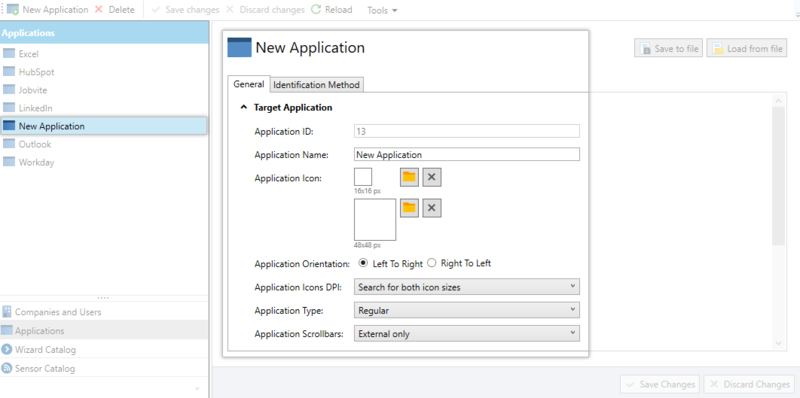Open the Tools menu

tap(382, 10)
